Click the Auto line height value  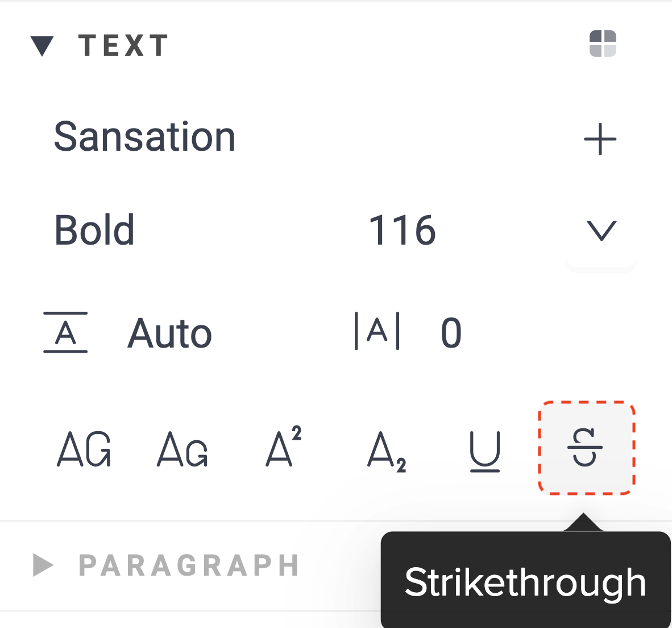[x=169, y=333]
